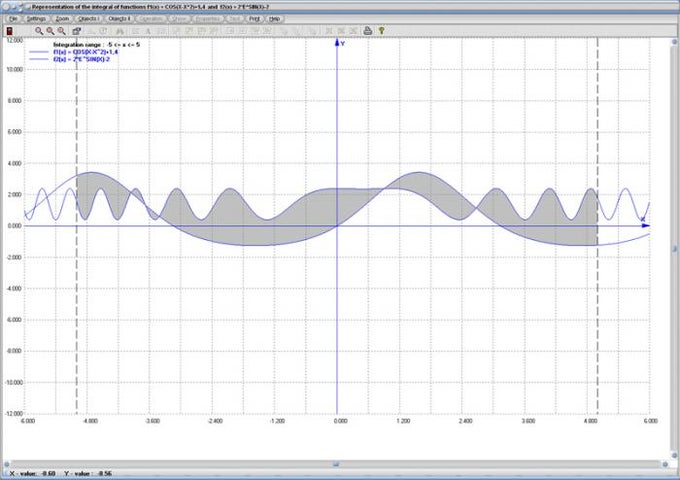Click the 12.000 label on the vertical axis
Image resolution: width=680 pixels, height=480 pixels.
tap(14, 40)
